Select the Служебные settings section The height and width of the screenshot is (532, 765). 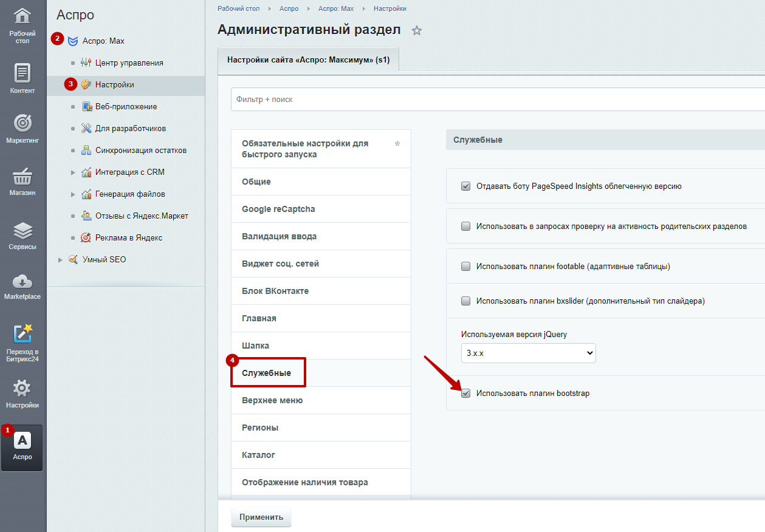pos(321,373)
